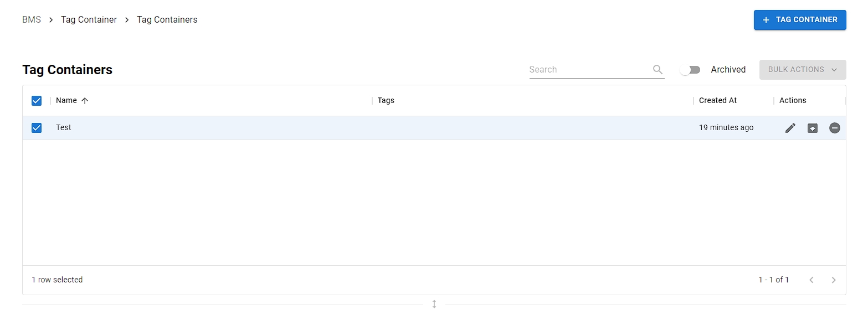Click the vertical resize handle icon
Screen dimensions: 868x319
(x=434, y=304)
